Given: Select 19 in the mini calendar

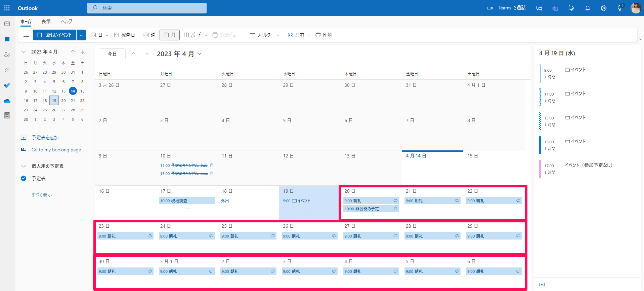Looking at the screenshot, I should pos(54,100).
